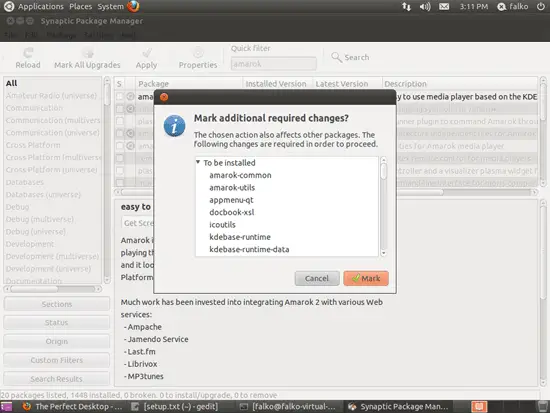The height and width of the screenshot is (413, 550).
Task: Open the volume control icon
Action: [425, 7]
